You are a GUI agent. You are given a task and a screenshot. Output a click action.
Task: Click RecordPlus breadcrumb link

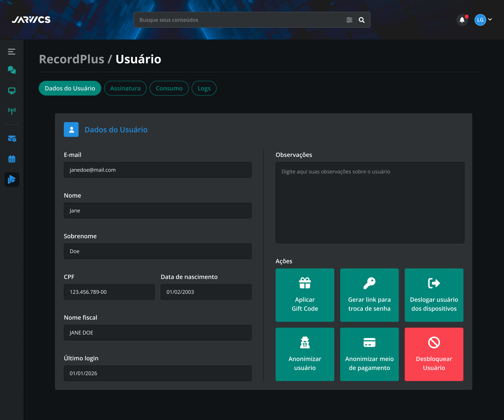(72, 59)
